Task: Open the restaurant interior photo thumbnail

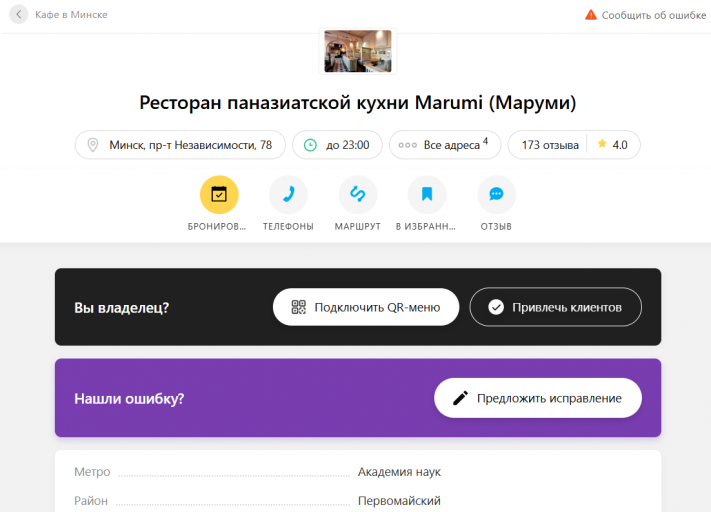Action: click(x=358, y=51)
